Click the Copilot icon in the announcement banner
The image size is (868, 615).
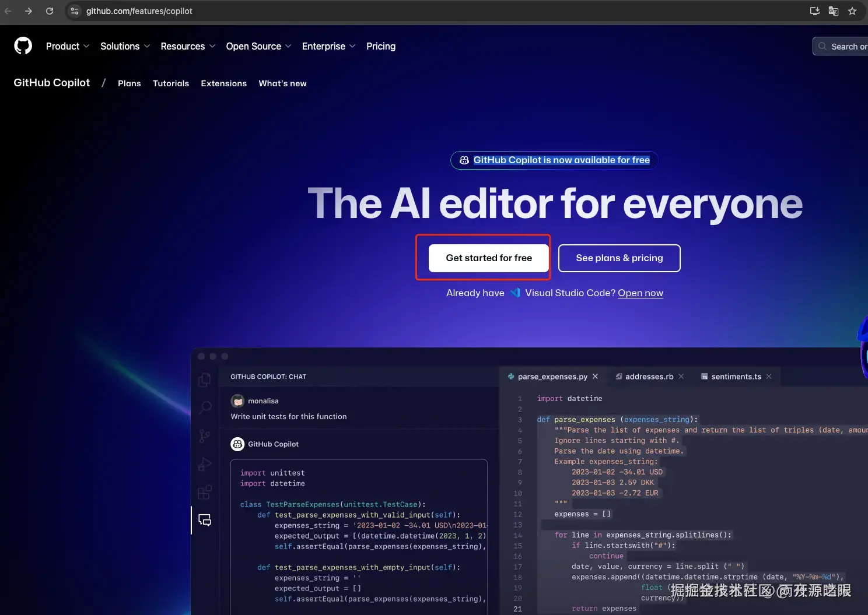click(x=464, y=160)
